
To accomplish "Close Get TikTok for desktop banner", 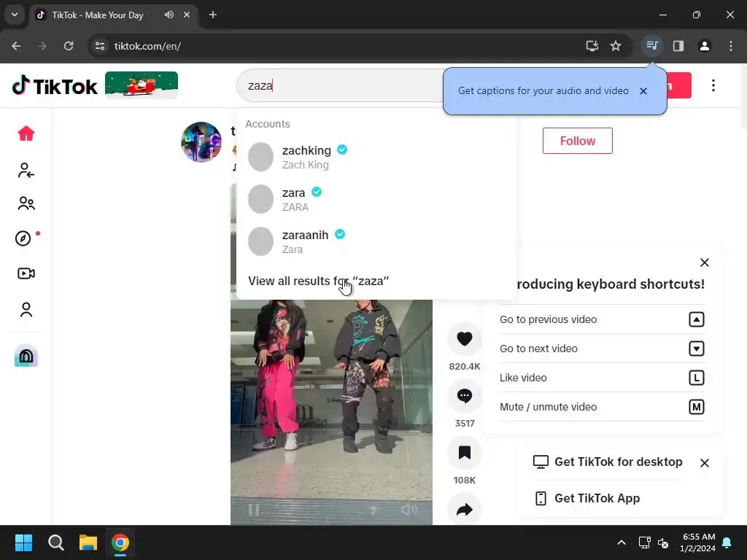I will [705, 463].
